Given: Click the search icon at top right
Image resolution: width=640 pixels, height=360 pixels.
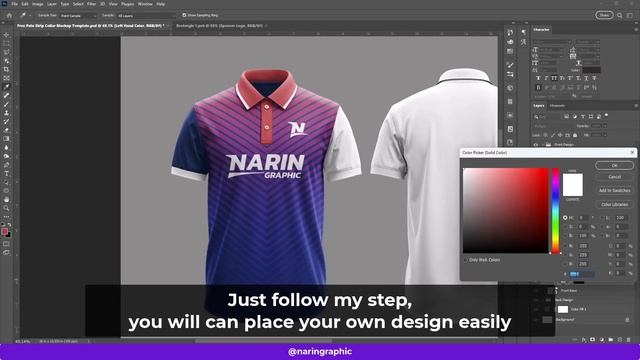Looking at the screenshot, I should 620,15.
